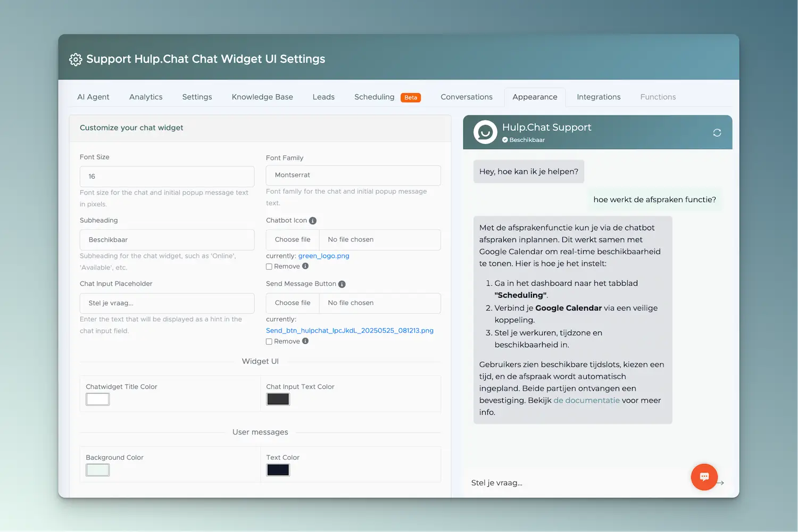Click the Font Size input field

point(167,177)
